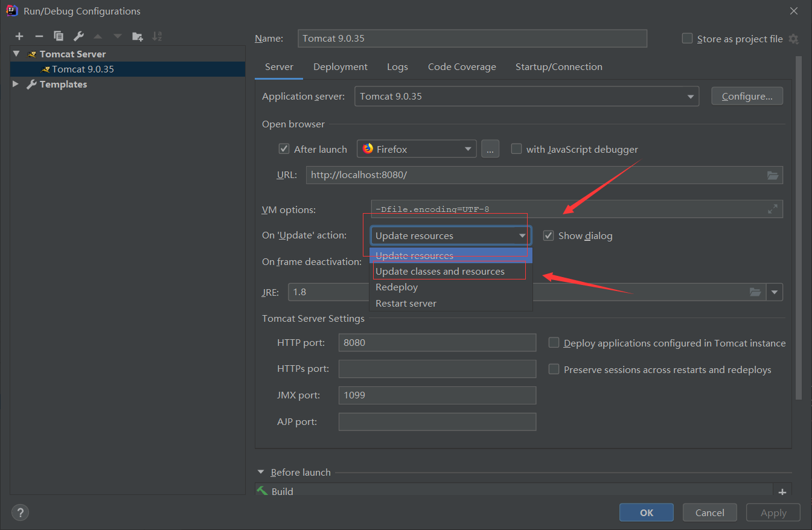812x530 pixels.
Task: Click the Templates wrench icon
Action: pos(32,85)
